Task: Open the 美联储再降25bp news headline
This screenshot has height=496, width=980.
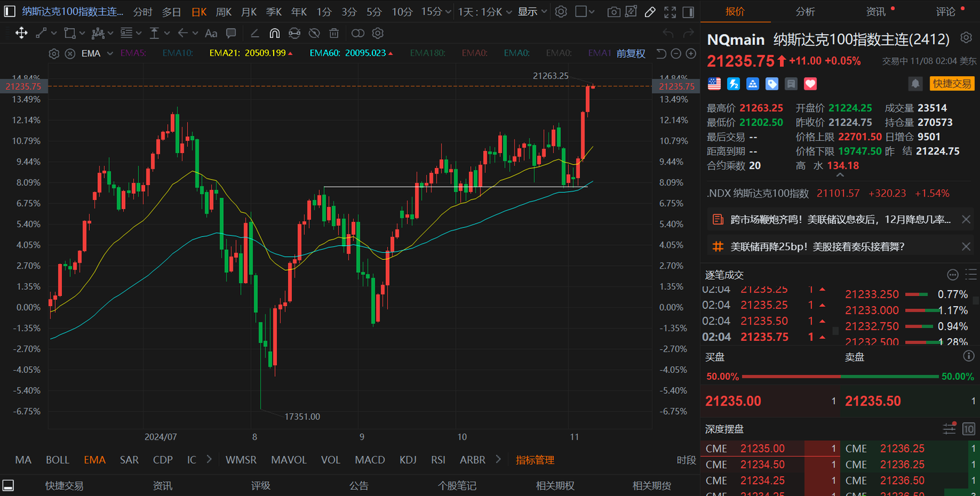Action: tap(817, 246)
